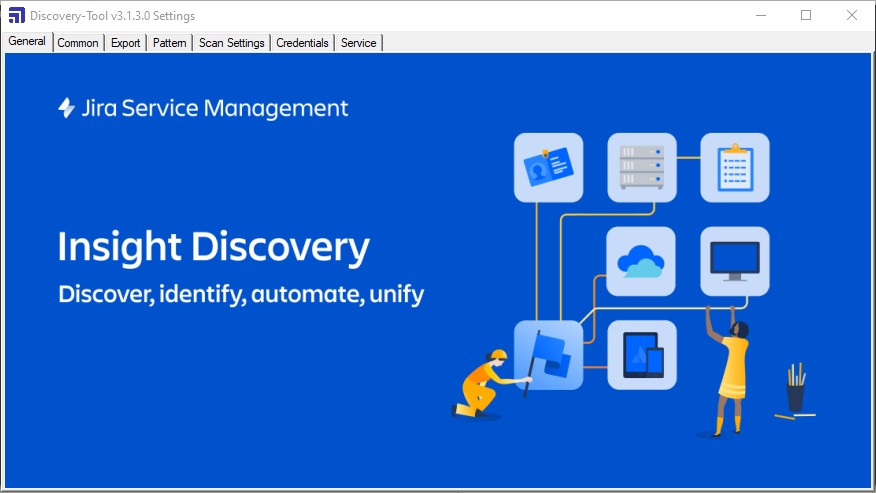This screenshot has width=876, height=493.
Task: Switch to the General tab
Action: (27, 41)
